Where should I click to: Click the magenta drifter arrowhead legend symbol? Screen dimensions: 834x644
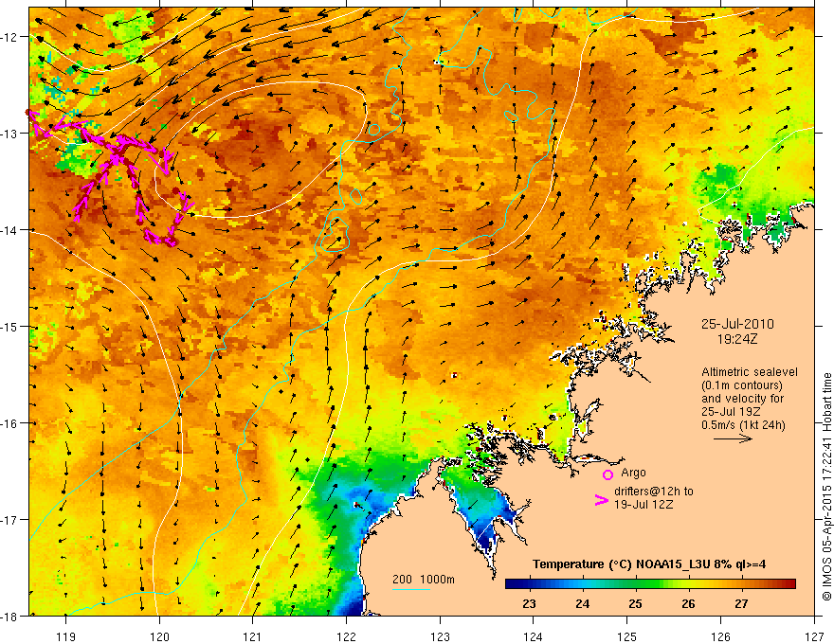click(601, 500)
